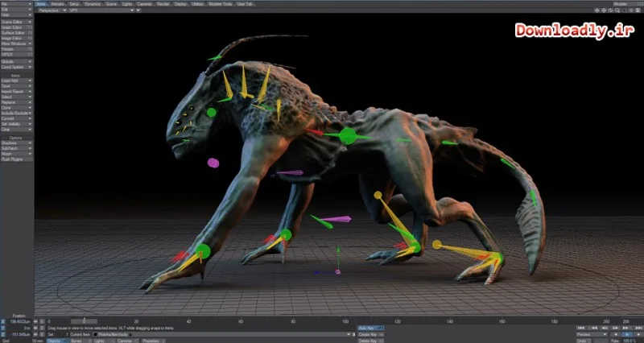644x343 pixels.
Task: Expand the Preview dropdown menu
Action: [x=592, y=334]
